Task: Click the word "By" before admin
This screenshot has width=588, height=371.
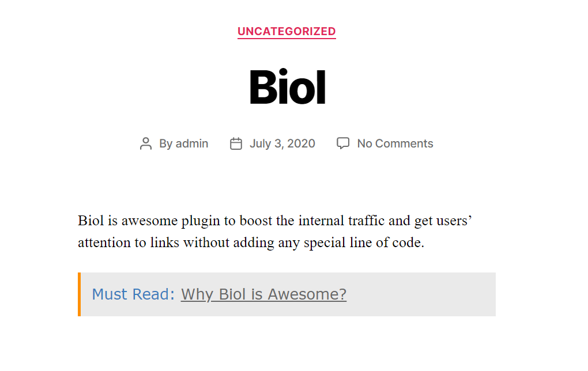Action: tap(166, 143)
